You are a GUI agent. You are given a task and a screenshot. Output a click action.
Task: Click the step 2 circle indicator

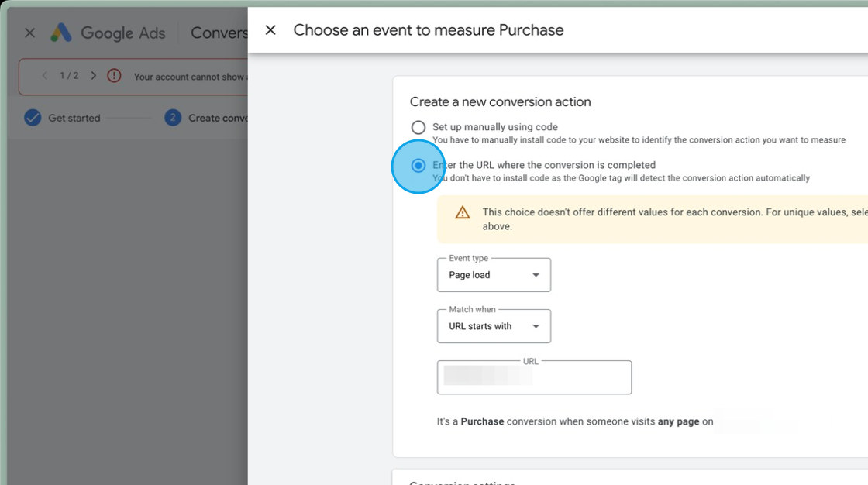click(x=172, y=117)
